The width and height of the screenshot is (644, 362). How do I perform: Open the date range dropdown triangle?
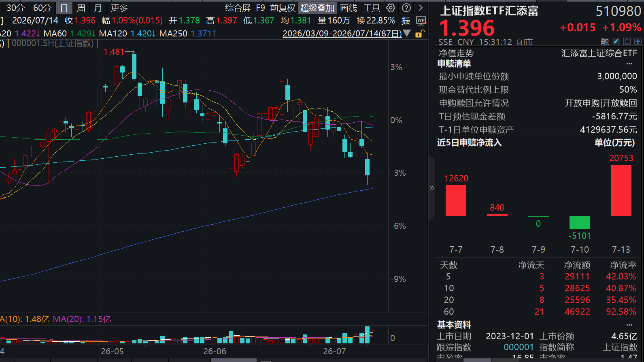407,33
